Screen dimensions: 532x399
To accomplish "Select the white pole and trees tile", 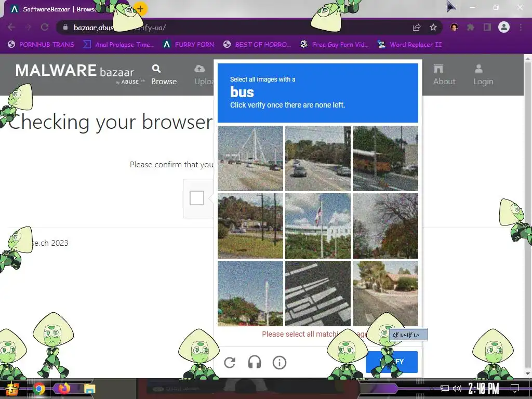I will tap(250, 294).
